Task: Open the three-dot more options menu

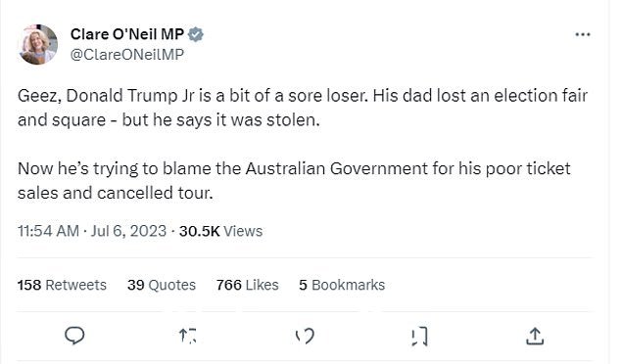Action: 583,35
